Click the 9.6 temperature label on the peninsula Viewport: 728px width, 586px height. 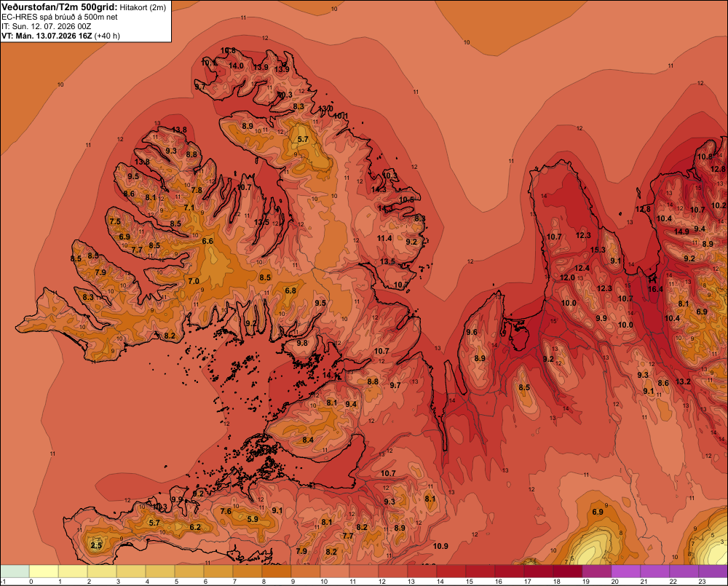tap(472, 332)
